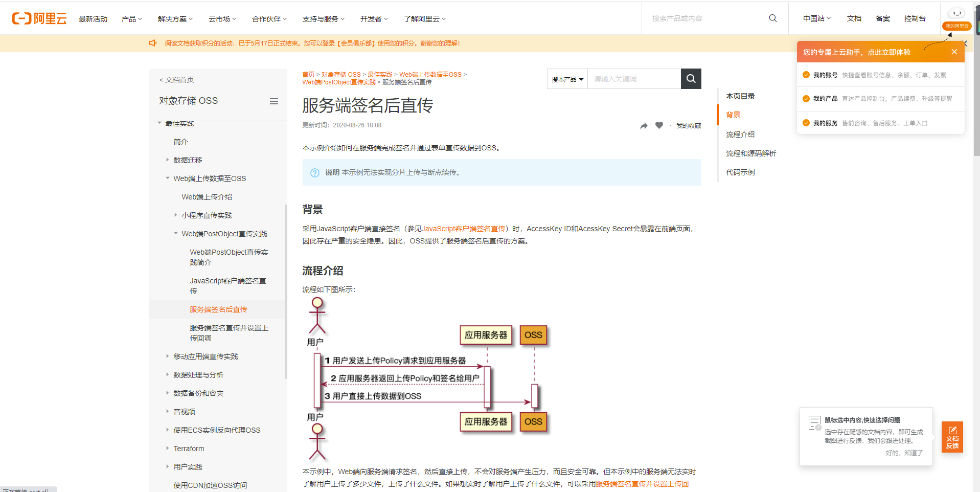Jump to 代码示例 in the page outline
This screenshot has height=492, width=980.
click(x=740, y=172)
